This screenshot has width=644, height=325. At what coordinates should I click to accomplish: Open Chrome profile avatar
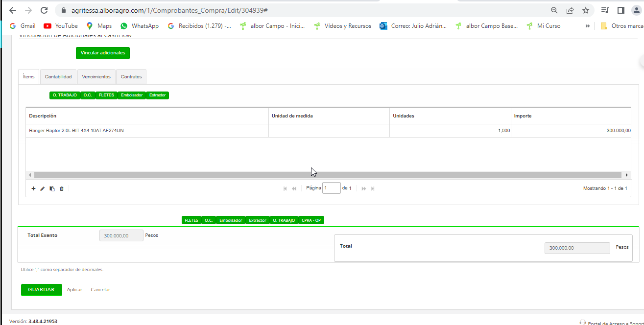(x=636, y=10)
